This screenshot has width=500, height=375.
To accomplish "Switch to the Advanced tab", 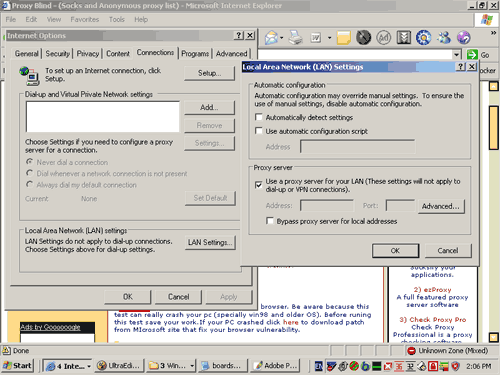I will (232, 53).
